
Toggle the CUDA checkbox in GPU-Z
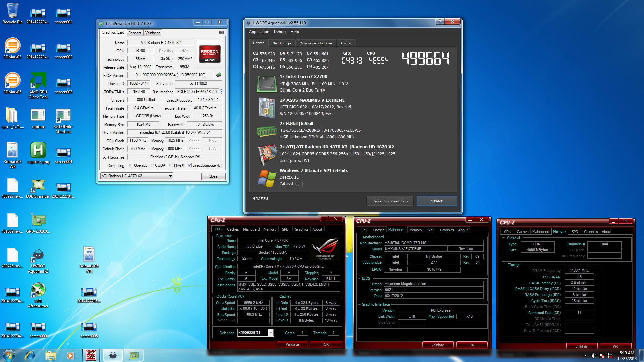click(x=152, y=165)
